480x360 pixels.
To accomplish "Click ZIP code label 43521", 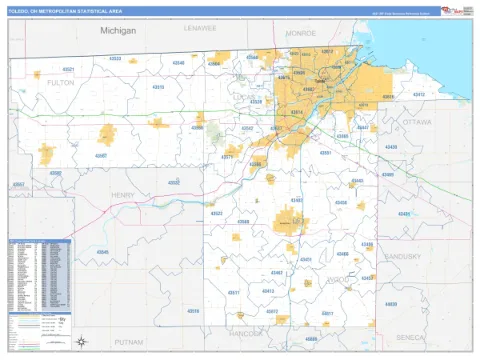I will click(x=68, y=69).
